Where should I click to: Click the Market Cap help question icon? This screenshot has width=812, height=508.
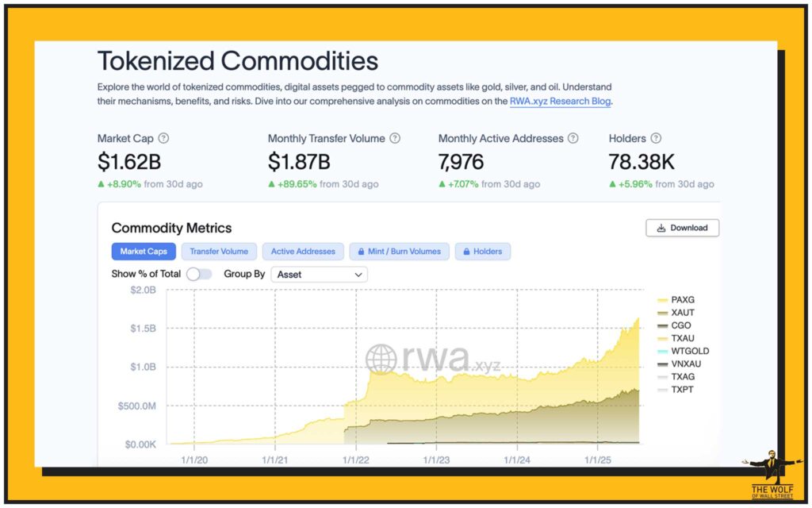163,138
